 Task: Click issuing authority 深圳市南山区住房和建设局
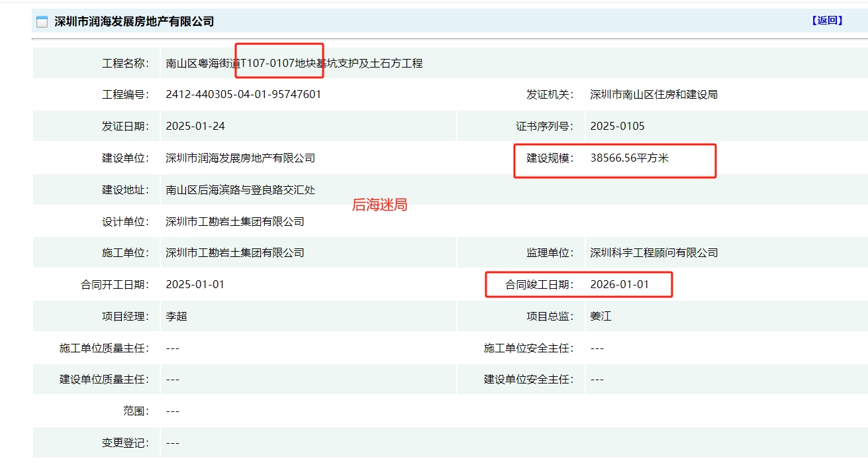click(653, 95)
